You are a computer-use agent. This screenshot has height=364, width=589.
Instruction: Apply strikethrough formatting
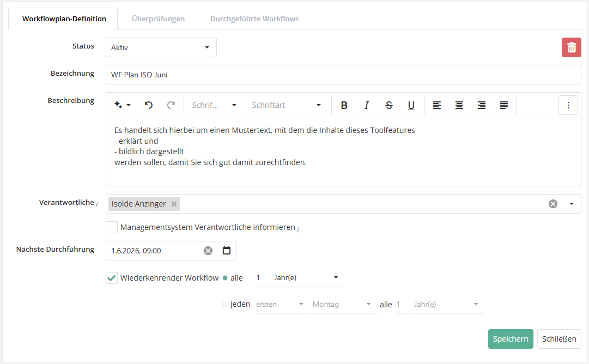(x=388, y=105)
